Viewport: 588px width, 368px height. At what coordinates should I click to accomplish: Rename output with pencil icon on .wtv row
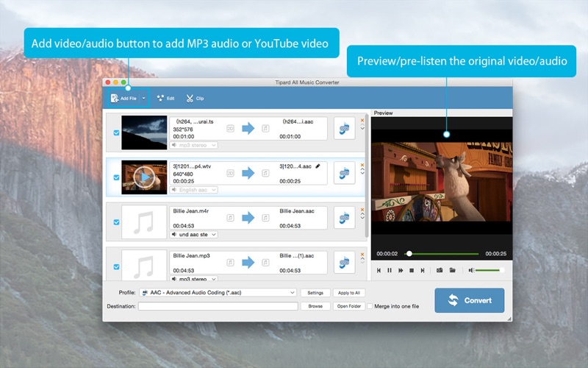[x=318, y=166]
